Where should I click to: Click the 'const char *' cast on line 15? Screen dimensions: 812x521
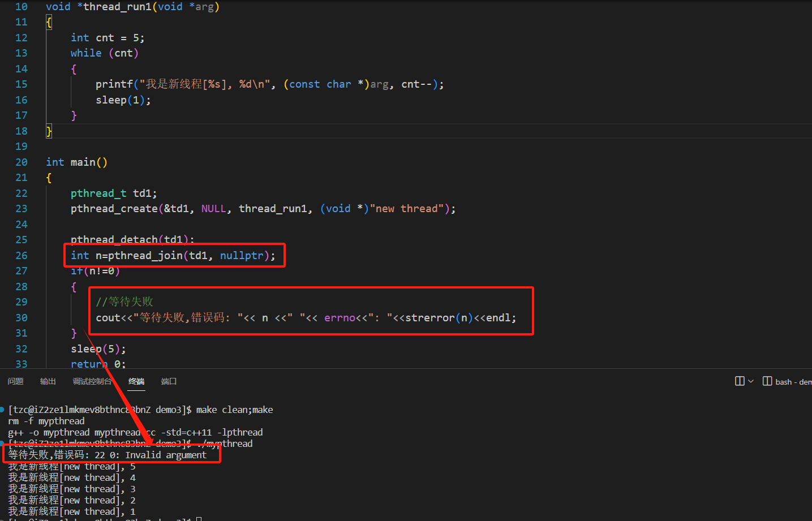(326, 84)
